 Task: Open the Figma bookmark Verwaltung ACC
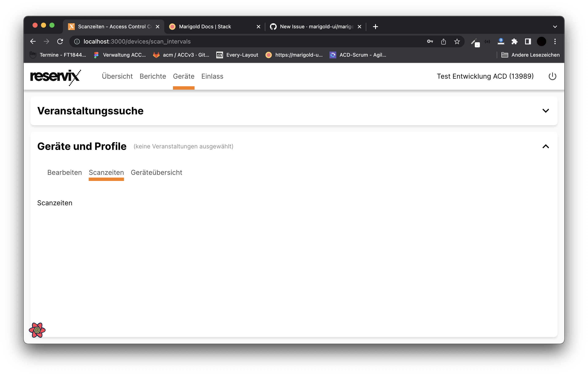tap(120, 55)
